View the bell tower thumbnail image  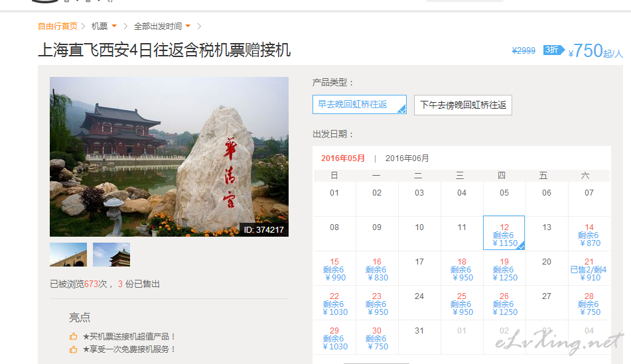click(x=111, y=255)
